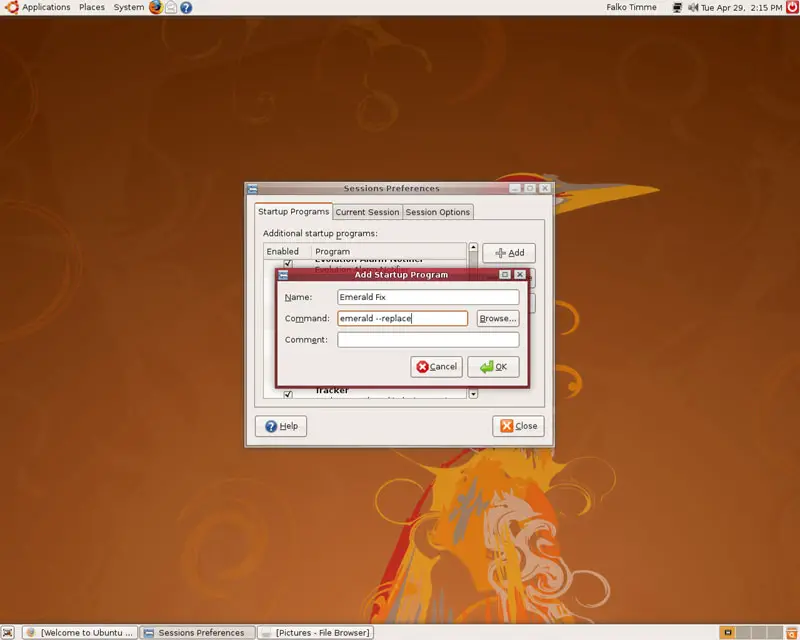Open the System menu
The width and height of the screenshot is (800, 640).
(129, 7)
